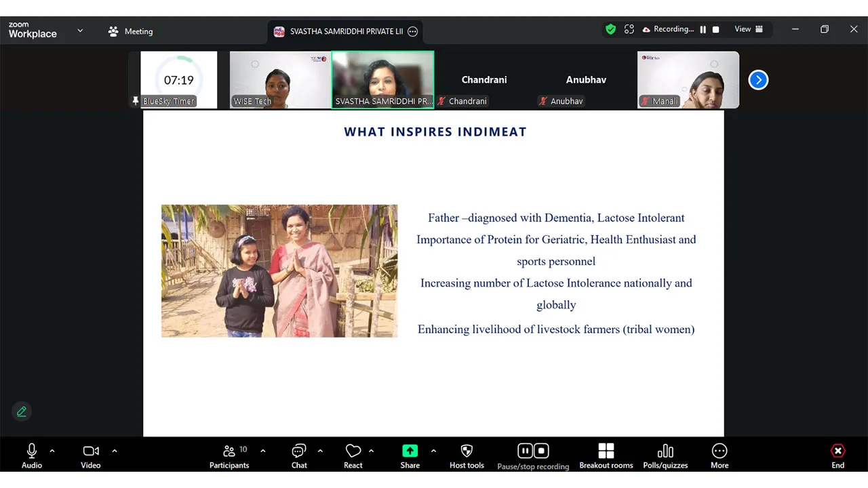Viewport: 868px width, 488px height.
Task: Open the View layout menu
Action: coord(749,29)
